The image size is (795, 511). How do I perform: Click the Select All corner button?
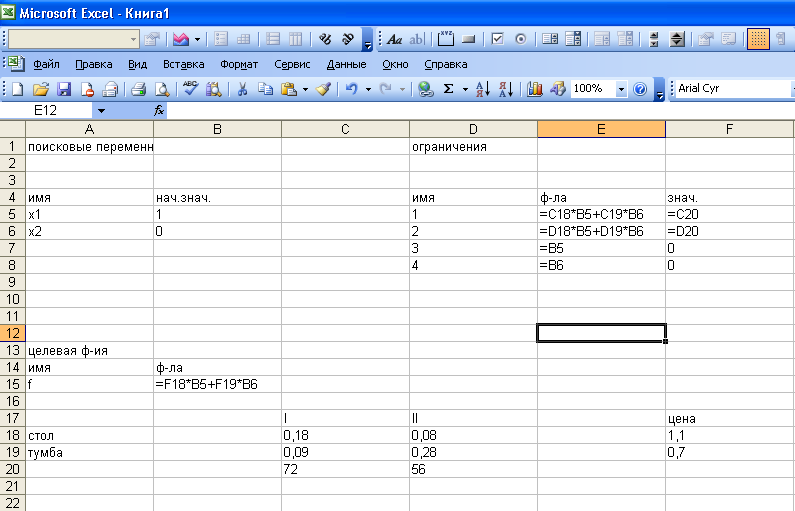click(12, 129)
